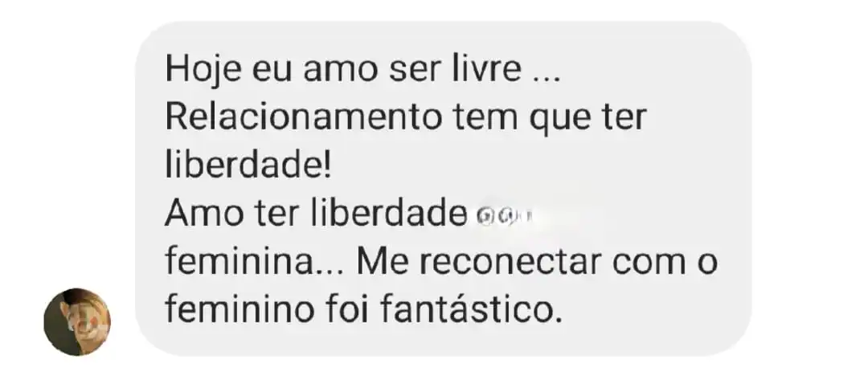This screenshot has width=868, height=372.
Task: Click the line 'feminino foi fantástico.'
Action: (x=364, y=310)
